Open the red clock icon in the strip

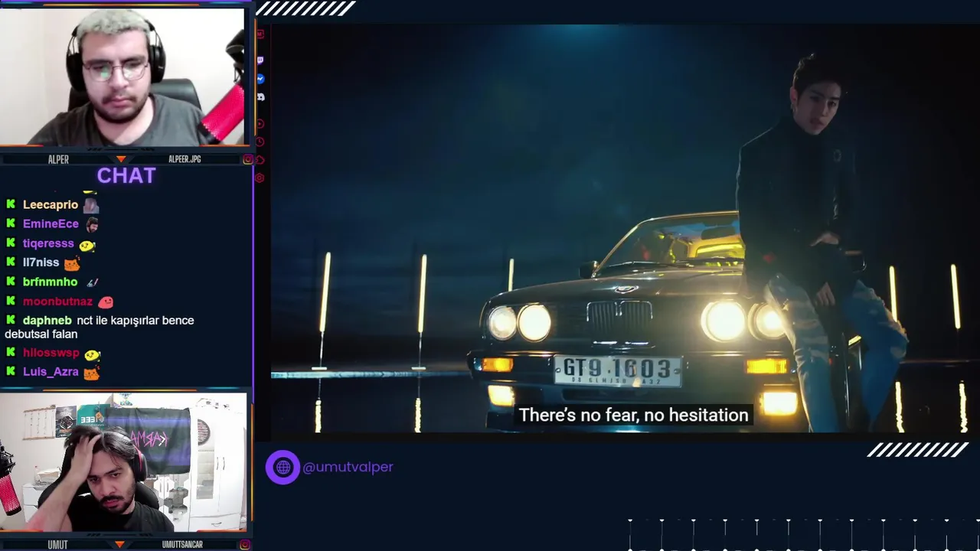pos(260,142)
